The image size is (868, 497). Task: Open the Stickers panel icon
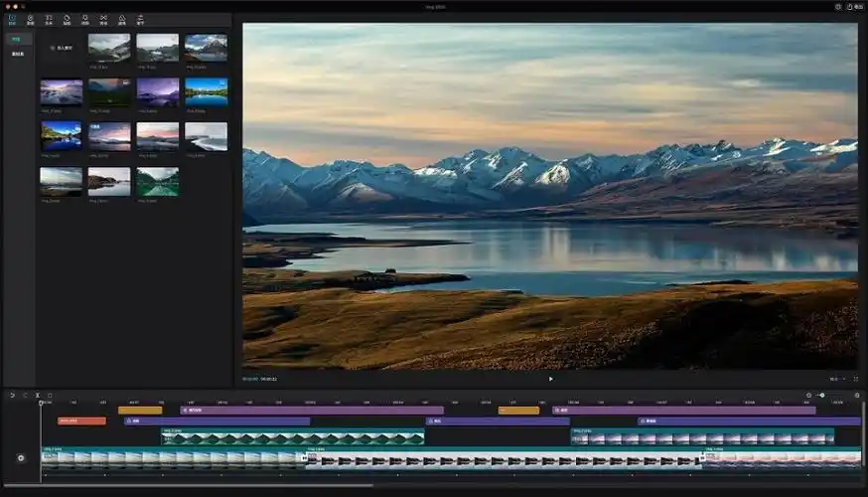pos(68,19)
